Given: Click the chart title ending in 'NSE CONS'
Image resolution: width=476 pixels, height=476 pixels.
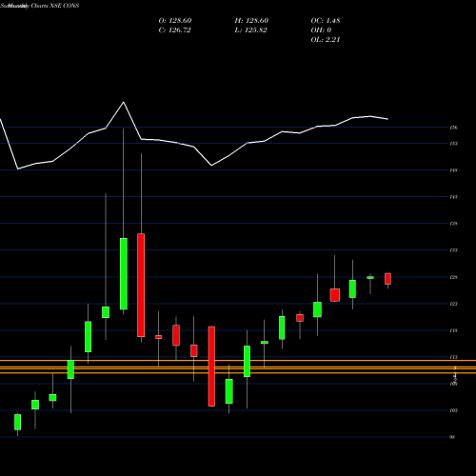Looking at the screenshot, I should (x=40, y=6).
